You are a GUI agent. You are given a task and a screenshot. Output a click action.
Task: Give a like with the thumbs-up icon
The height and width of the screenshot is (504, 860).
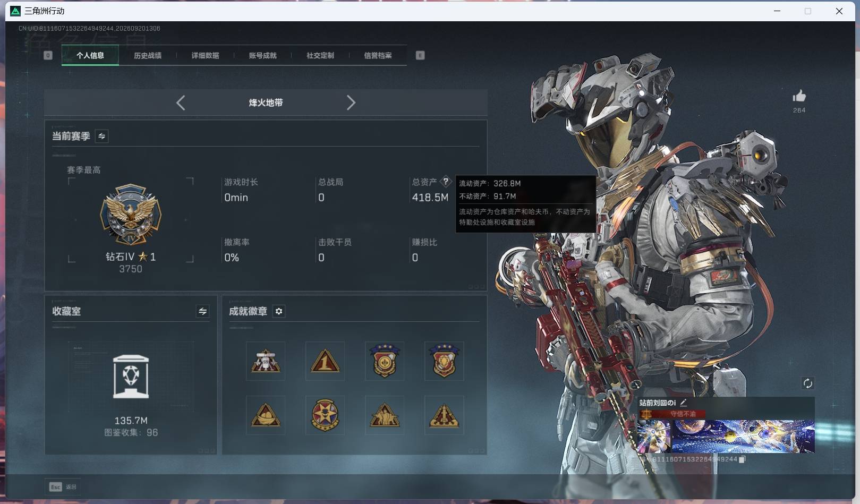point(799,96)
